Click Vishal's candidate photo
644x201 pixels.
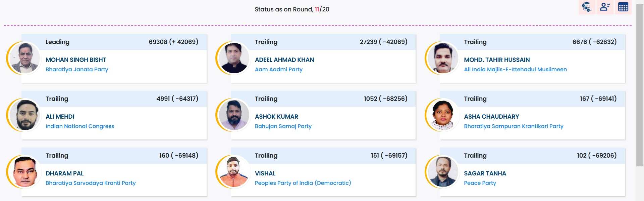pyautogui.click(x=234, y=172)
